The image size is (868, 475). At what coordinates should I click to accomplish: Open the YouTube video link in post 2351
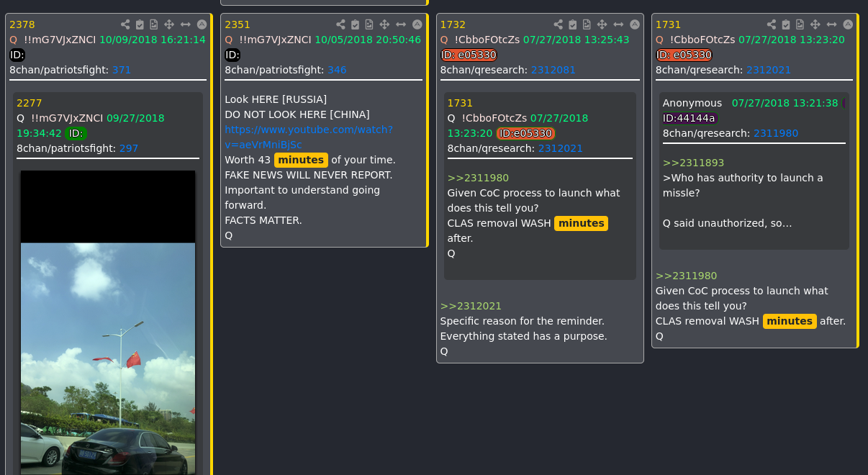[309, 137]
